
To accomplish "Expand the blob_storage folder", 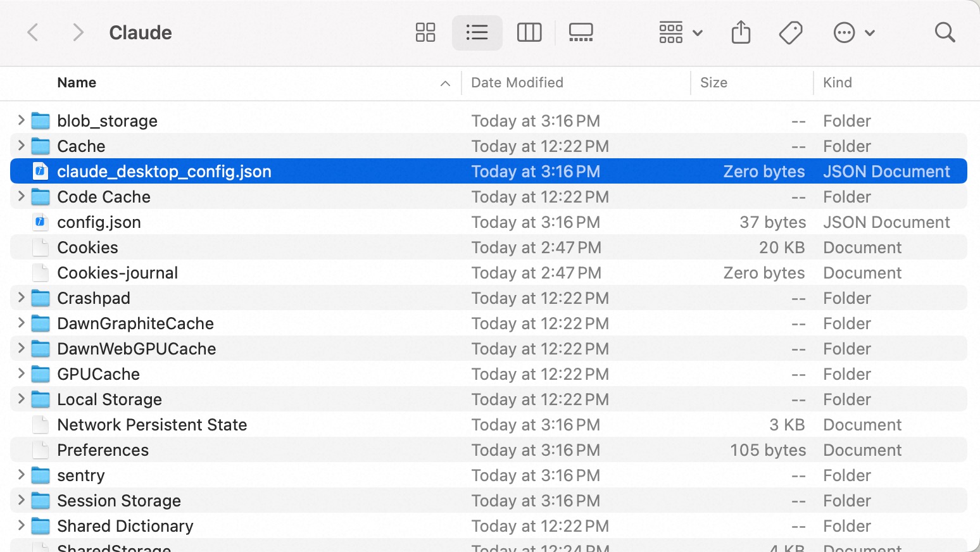I will pos(21,120).
